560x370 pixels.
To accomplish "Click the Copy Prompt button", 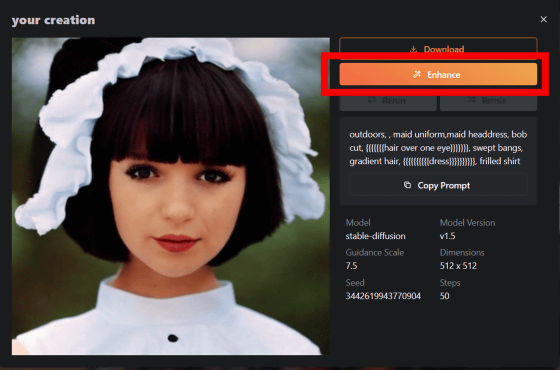I will [438, 185].
